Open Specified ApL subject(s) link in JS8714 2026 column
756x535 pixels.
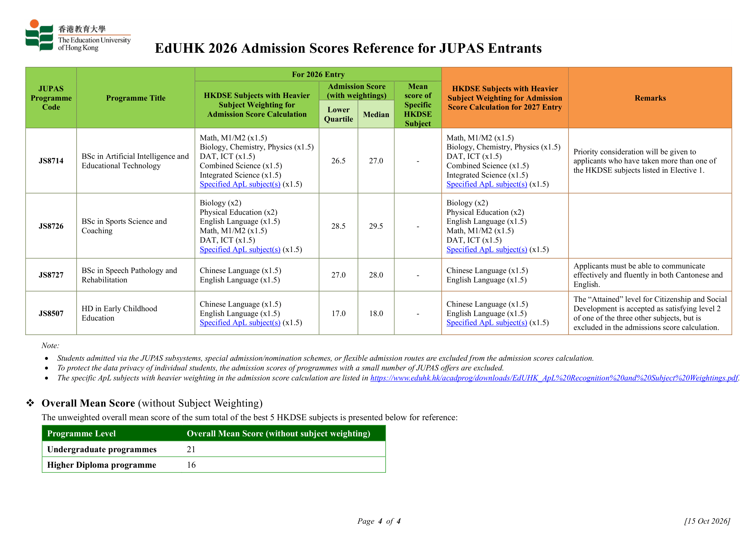(x=240, y=184)
